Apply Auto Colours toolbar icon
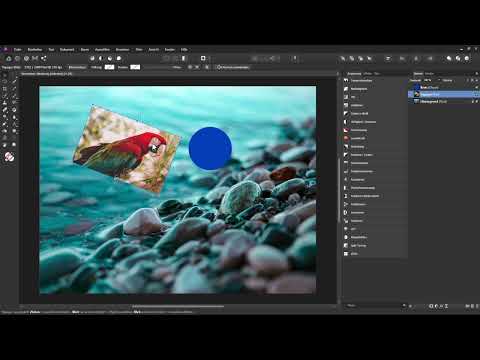Image resolution: width=480 pixels, height=360 pixels. [x=110, y=58]
